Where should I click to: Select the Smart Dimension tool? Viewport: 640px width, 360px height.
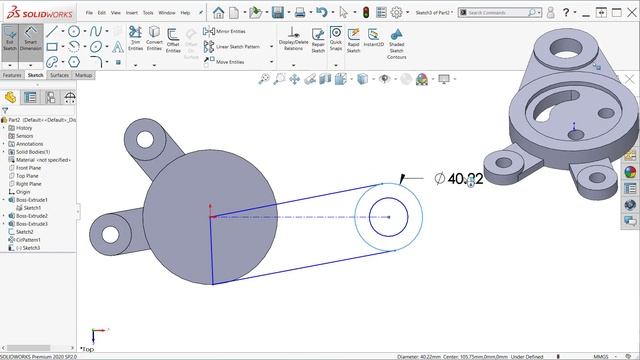(31, 40)
